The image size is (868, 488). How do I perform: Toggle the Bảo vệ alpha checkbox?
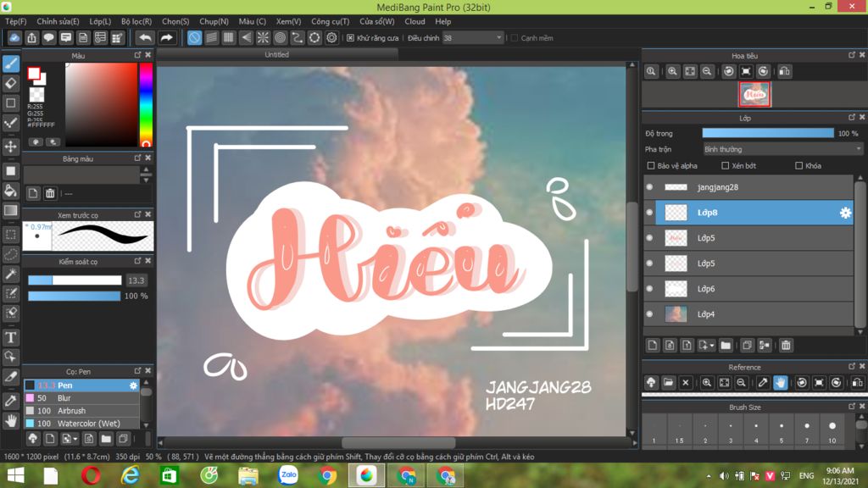(x=651, y=165)
